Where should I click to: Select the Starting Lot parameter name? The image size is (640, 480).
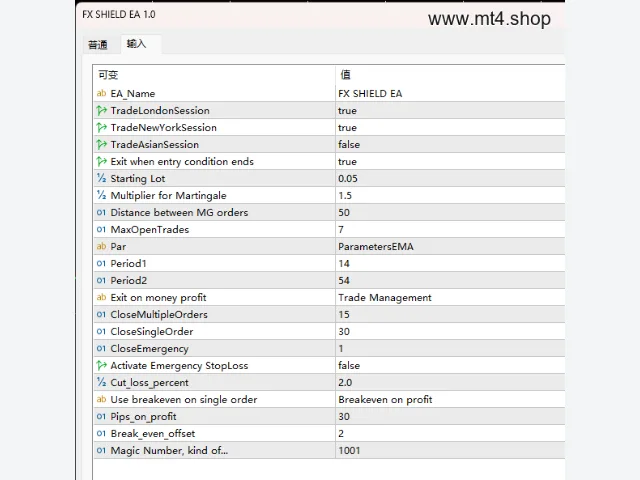(138, 179)
